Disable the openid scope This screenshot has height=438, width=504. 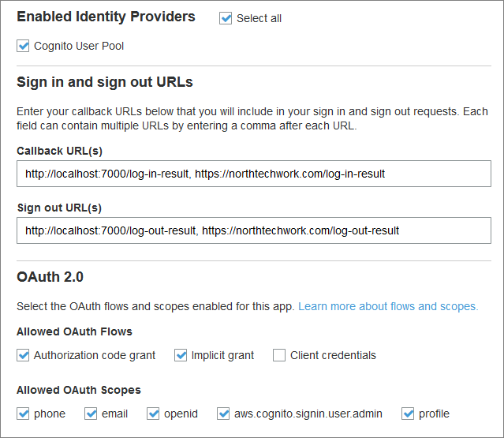coord(153,414)
